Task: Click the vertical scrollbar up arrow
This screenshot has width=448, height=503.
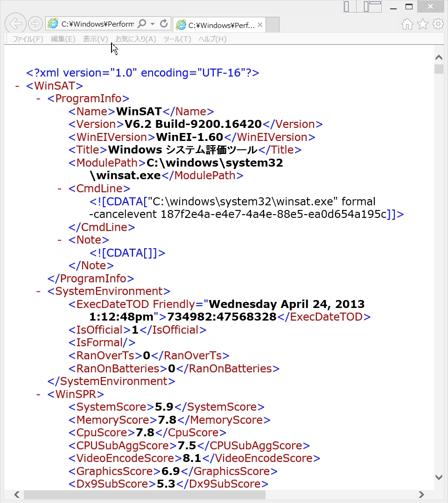Action: pos(439,58)
